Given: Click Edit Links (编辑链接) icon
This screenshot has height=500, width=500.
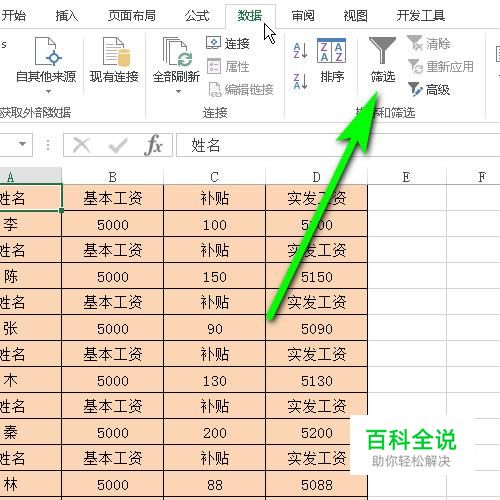Looking at the screenshot, I should 214,89.
